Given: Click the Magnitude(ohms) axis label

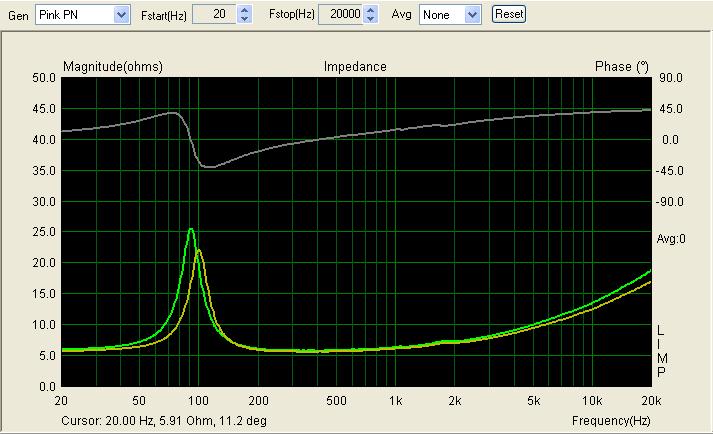Looking at the screenshot, I should click(112, 67).
